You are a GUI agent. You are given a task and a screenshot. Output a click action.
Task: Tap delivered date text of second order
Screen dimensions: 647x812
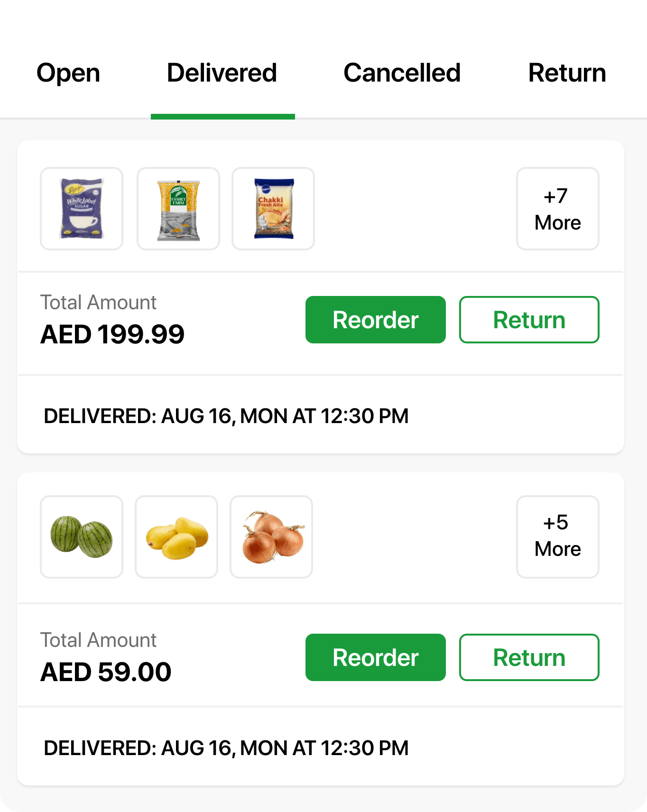click(x=226, y=748)
